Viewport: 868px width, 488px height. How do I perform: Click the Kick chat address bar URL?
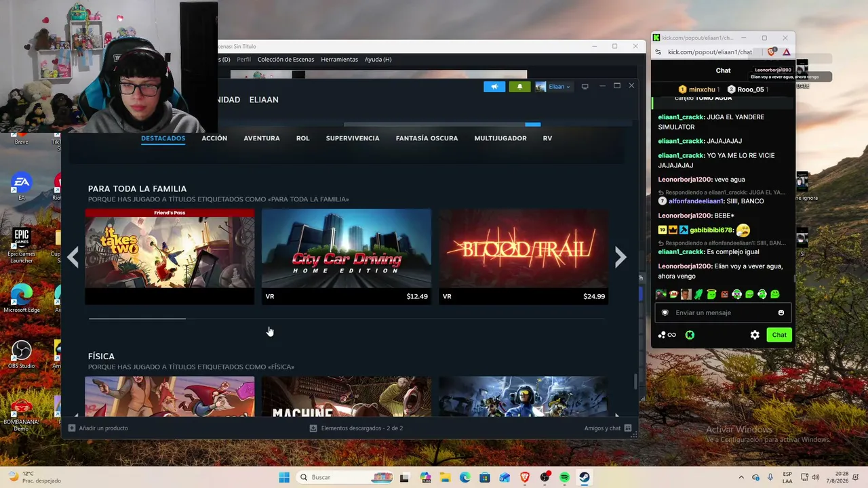click(710, 52)
